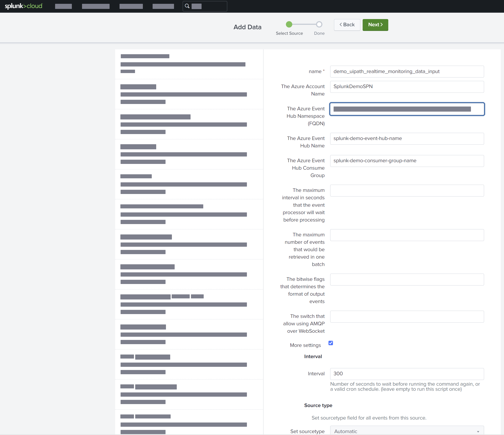Viewport: 504px width, 435px height.
Task: Click the Select Source step indicator
Action: tap(289, 24)
